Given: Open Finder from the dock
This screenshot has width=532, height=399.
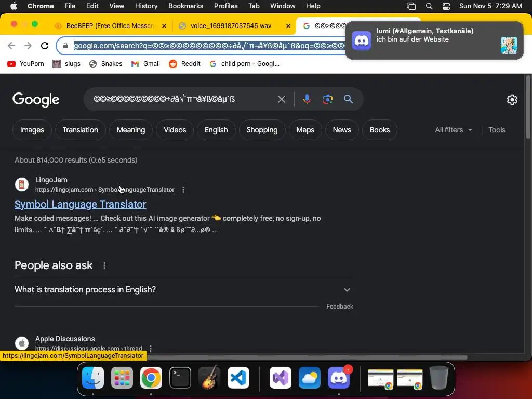Looking at the screenshot, I should (93, 378).
